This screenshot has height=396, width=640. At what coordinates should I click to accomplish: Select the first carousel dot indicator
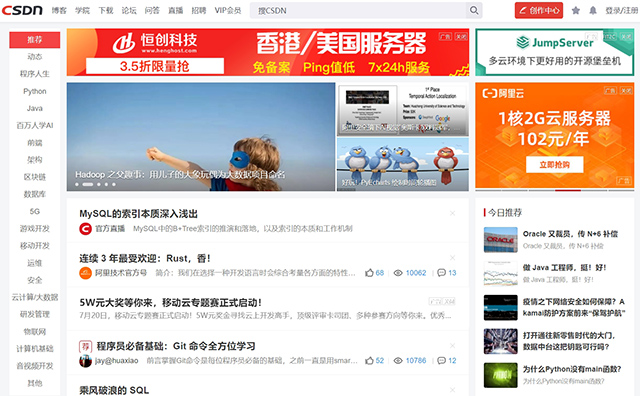[x=77, y=185]
